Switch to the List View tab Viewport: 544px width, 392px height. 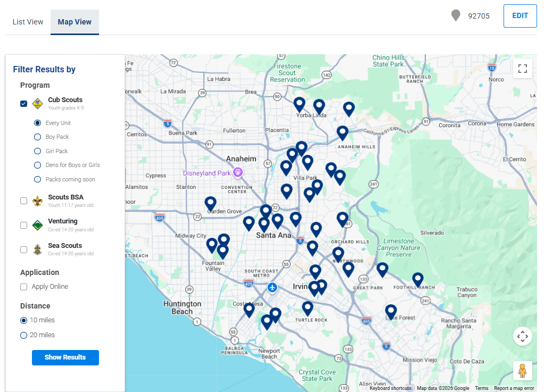point(28,22)
